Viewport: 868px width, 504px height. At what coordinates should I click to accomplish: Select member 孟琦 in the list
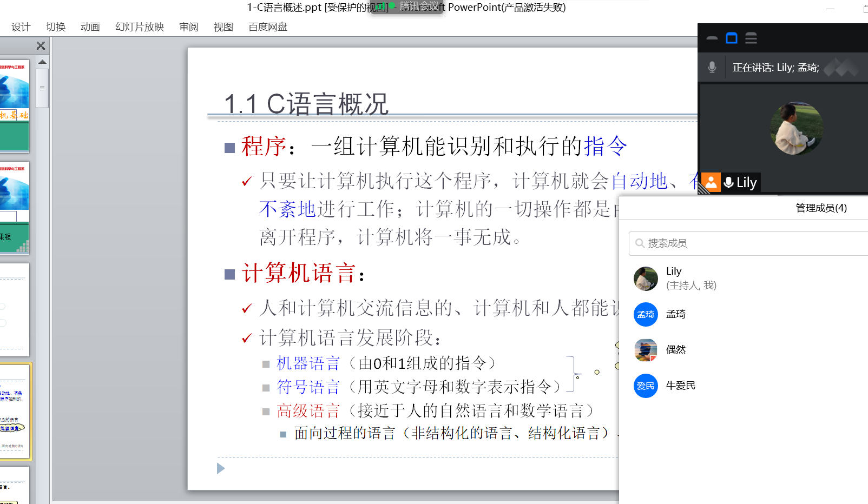pos(676,314)
